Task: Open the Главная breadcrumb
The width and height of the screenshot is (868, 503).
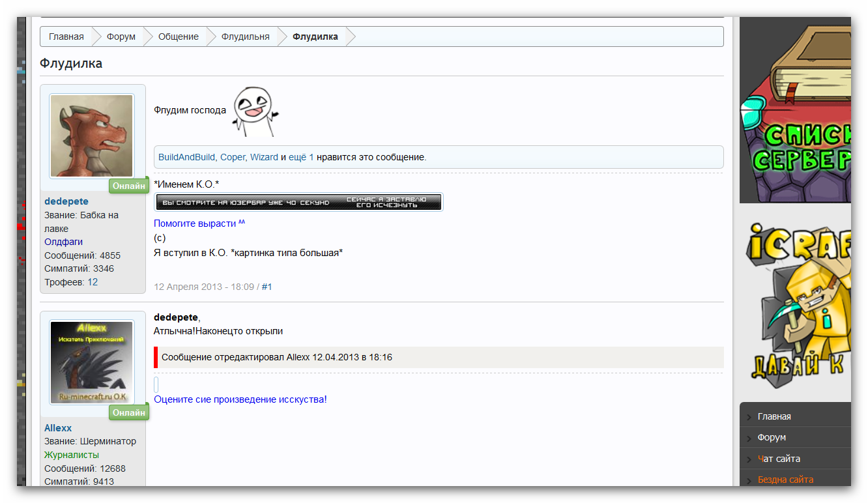Action: coord(66,36)
